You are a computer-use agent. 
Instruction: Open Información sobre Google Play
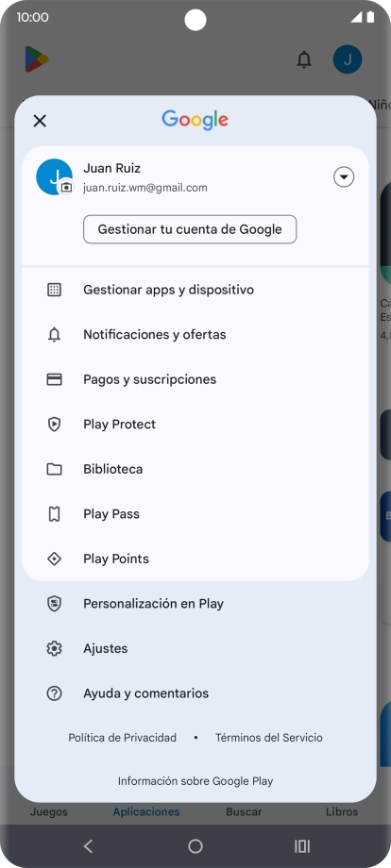click(195, 781)
